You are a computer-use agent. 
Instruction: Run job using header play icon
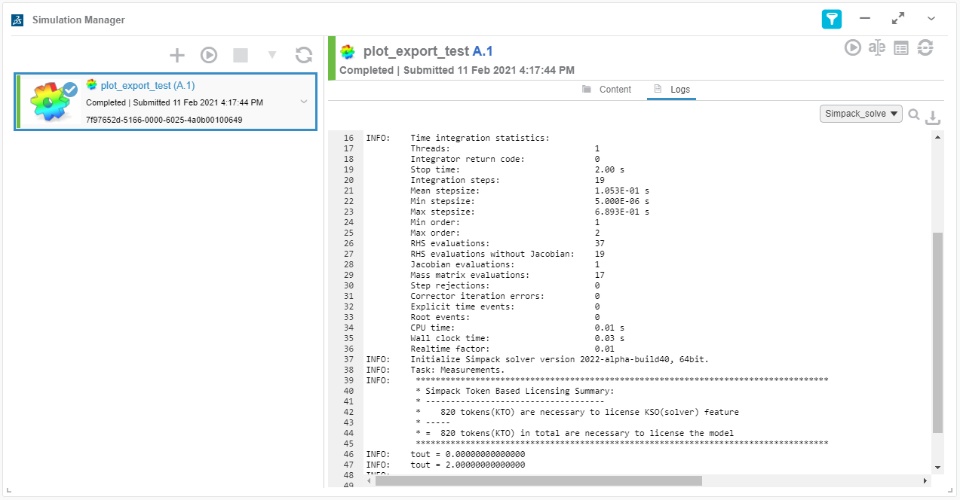852,48
